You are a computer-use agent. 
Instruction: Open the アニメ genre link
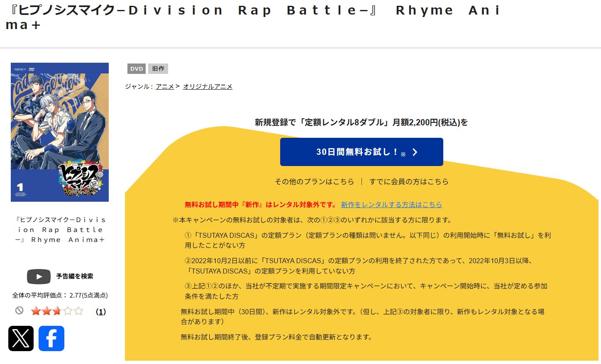pyautogui.click(x=165, y=86)
